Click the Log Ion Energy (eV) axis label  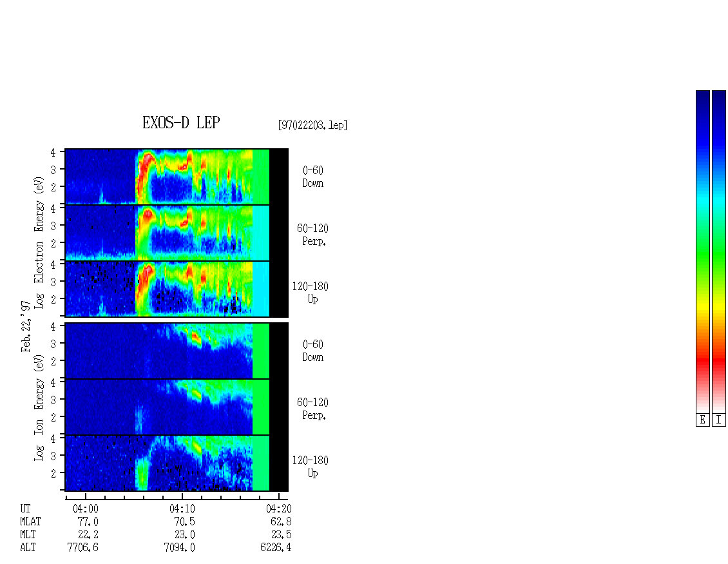click(x=39, y=407)
